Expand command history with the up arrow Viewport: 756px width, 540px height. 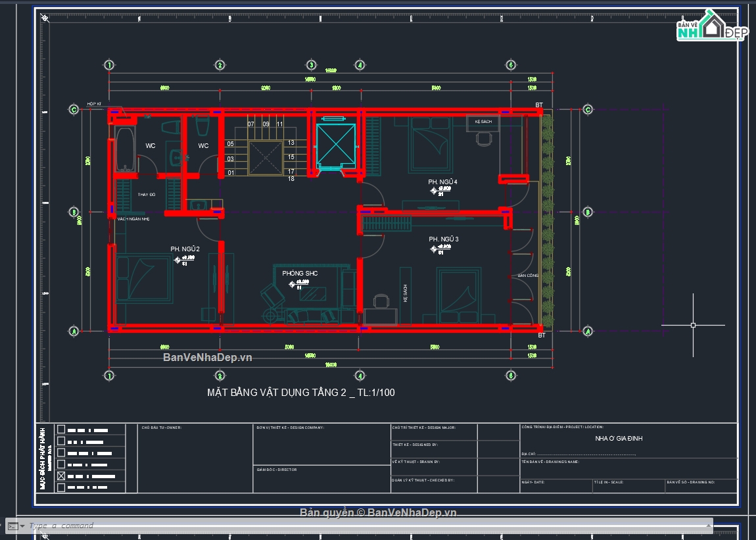[x=708, y=526]
